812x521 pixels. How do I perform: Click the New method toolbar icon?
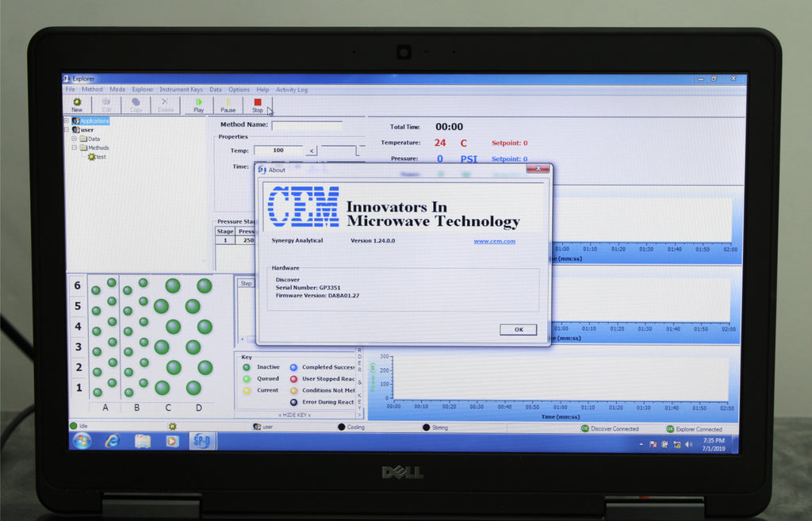point(77,102)
